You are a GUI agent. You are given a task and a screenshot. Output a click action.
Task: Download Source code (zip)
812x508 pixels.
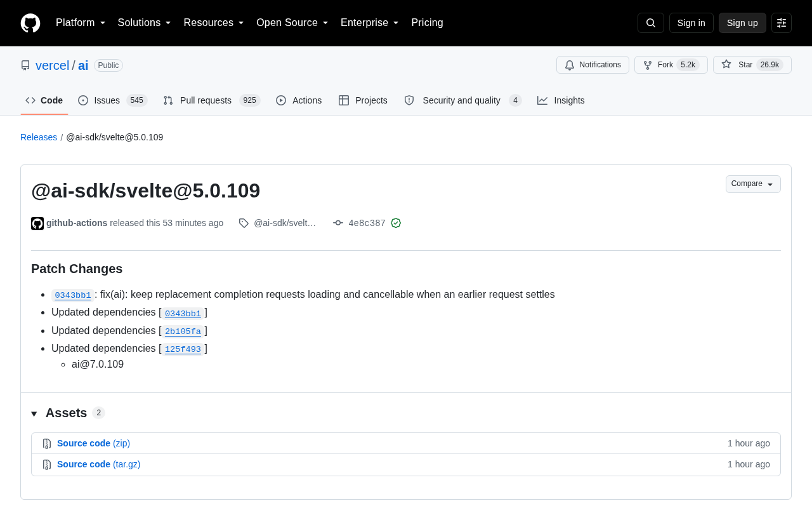[x=93, y=443]
